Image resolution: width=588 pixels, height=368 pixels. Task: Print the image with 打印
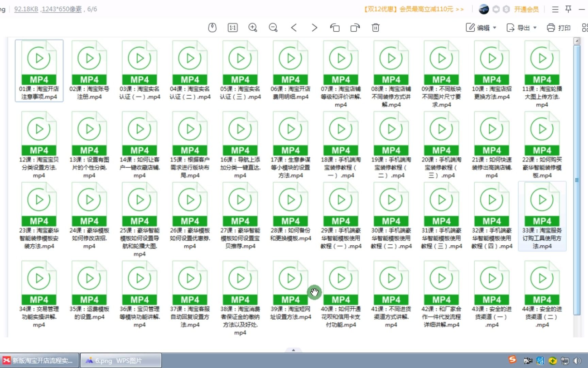pyautogui.click(x=559, y=28)
